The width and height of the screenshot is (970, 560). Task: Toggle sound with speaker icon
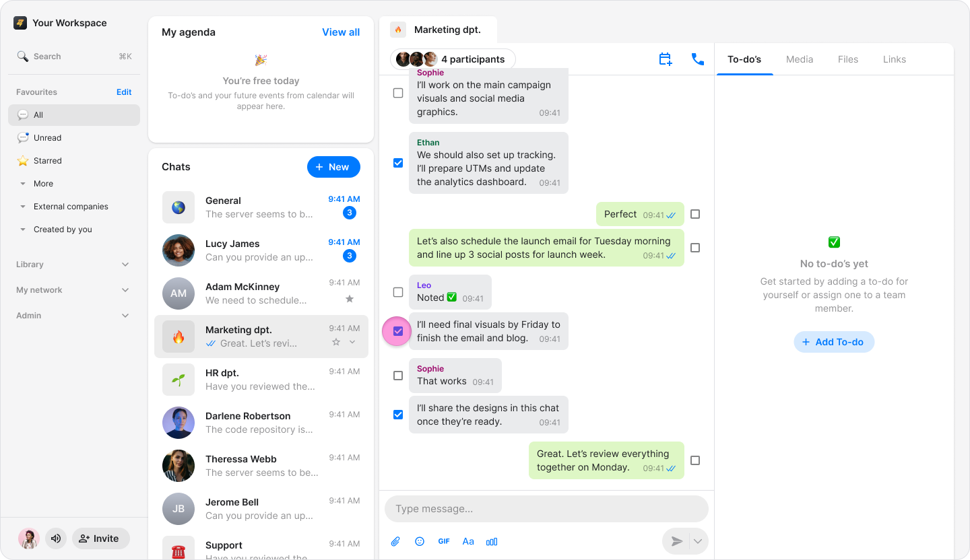[56, 538]
